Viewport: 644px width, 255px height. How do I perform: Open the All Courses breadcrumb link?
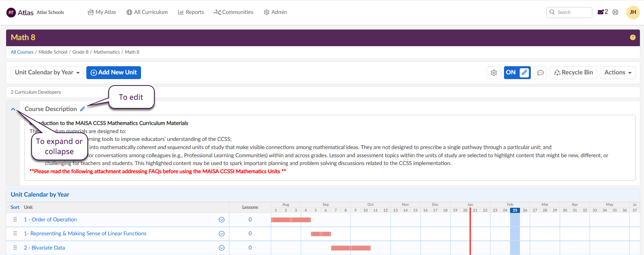[x=22, y=52]
